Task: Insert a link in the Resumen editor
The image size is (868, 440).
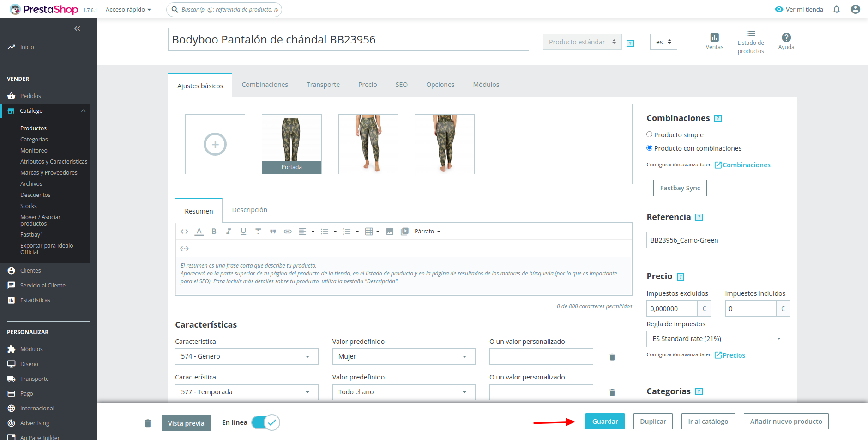Action: (288, 232)
